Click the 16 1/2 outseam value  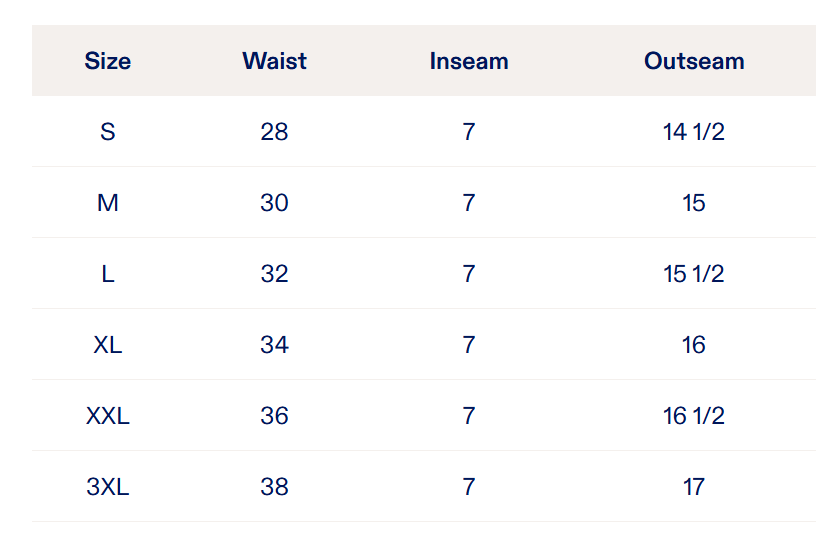click(694, 416)
